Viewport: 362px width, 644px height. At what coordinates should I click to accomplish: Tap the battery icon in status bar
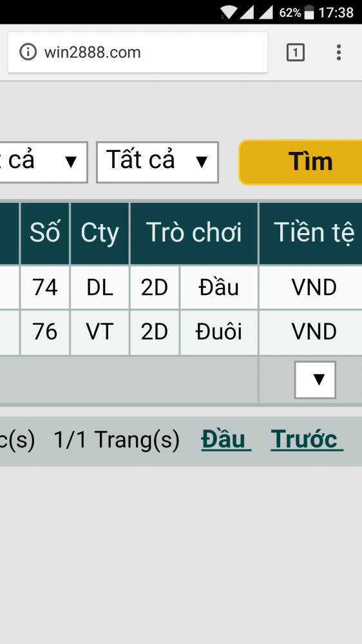pyautogui.click(x=309, y=12)
